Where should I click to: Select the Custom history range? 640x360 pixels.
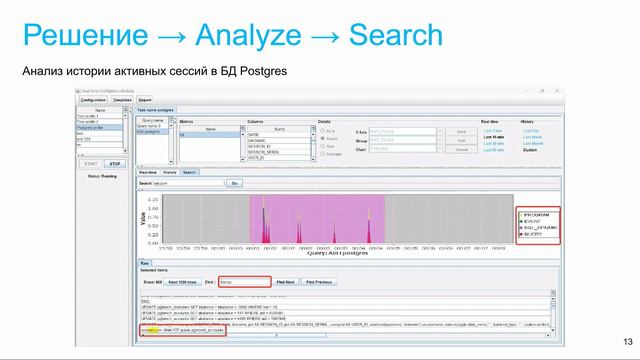(530, 150)
